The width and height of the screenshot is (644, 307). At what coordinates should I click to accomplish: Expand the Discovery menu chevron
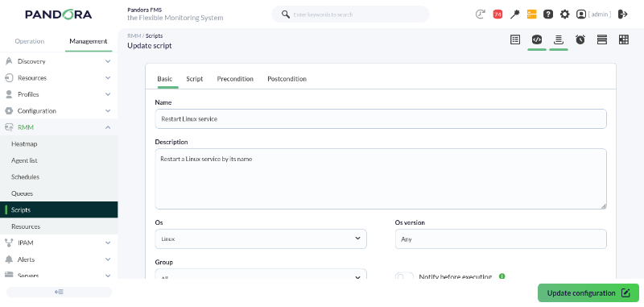108,61
